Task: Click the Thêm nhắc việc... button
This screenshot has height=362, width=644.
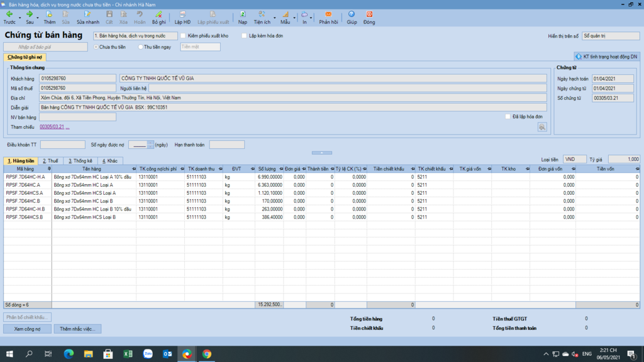Action: (77, 329)
